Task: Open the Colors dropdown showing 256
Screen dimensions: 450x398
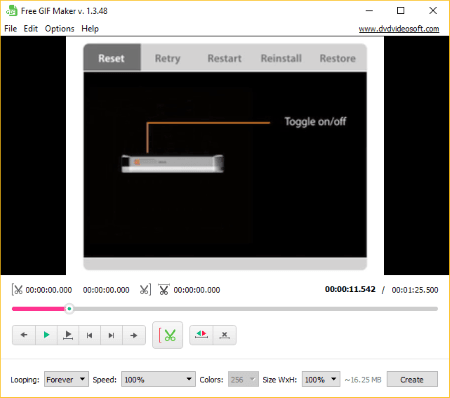Action: [243, 379]
